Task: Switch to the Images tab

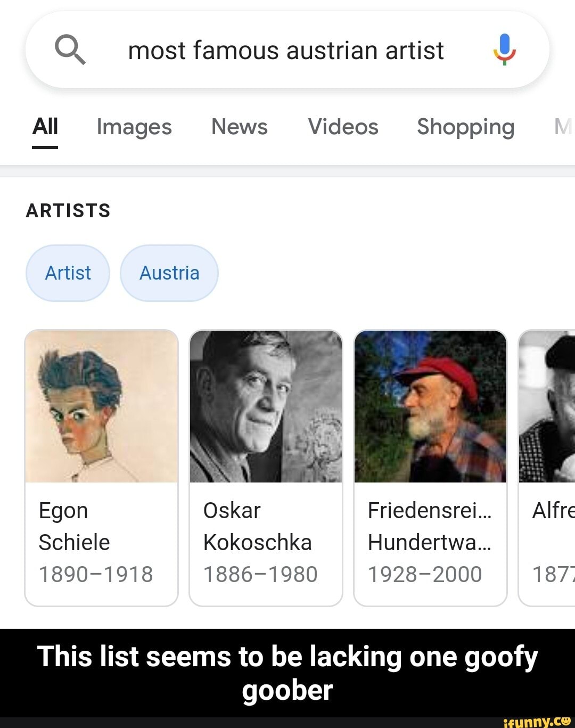Action: [x=134, y=127]
